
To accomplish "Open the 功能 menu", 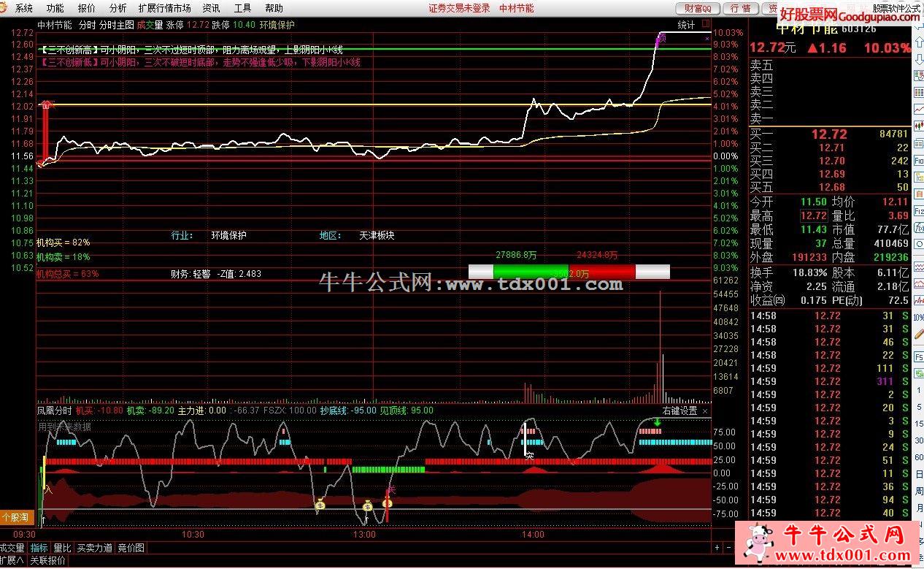I will pyautogui.click(x=55, y=8).
